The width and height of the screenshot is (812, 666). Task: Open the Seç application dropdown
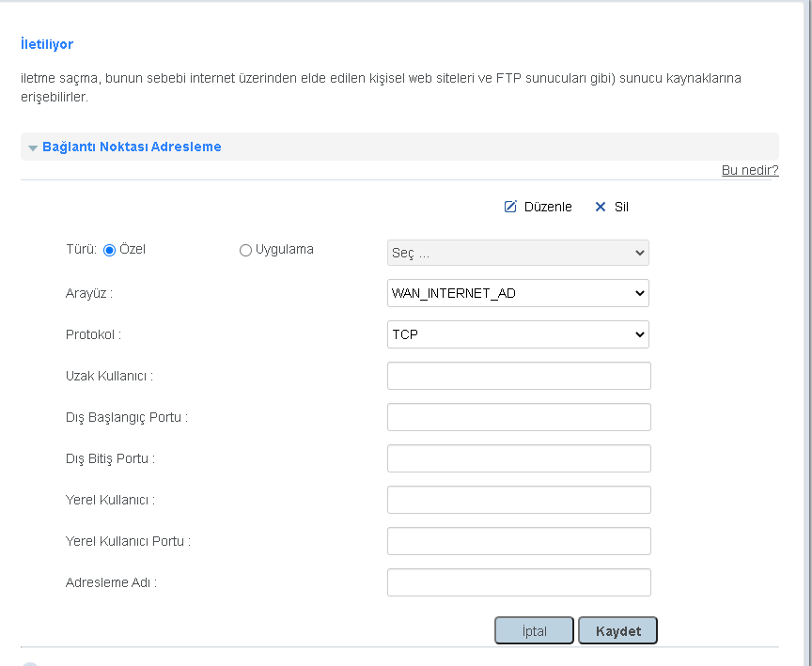pyautogui.click(x=518, y=253)
